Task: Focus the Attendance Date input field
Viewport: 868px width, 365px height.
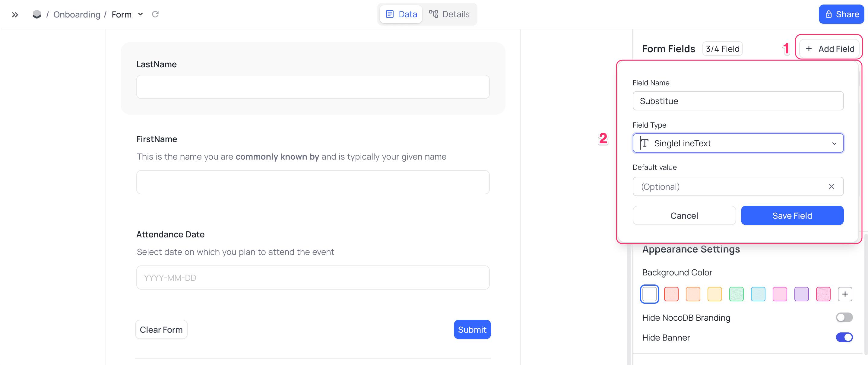Action: click(313, 278)
